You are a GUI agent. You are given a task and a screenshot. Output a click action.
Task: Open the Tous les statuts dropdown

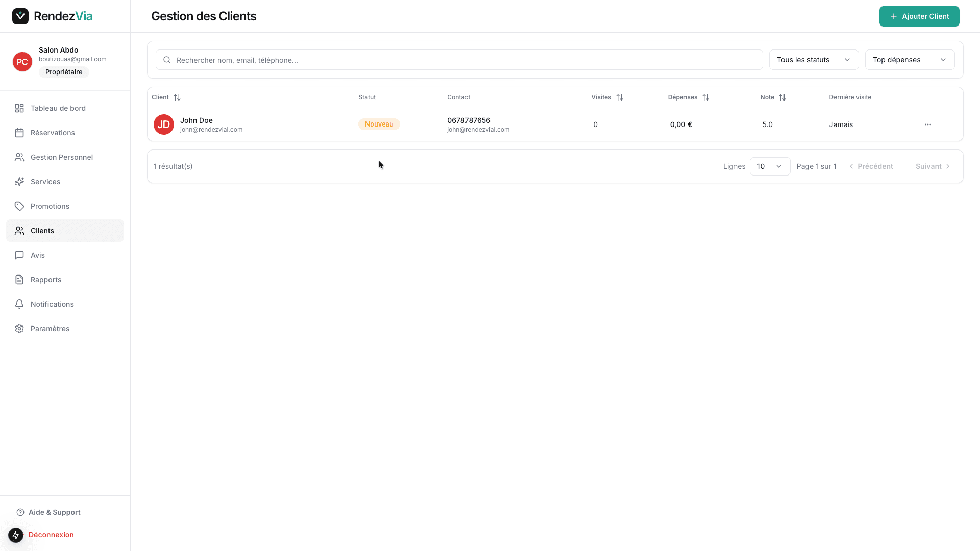click(814, 60)
